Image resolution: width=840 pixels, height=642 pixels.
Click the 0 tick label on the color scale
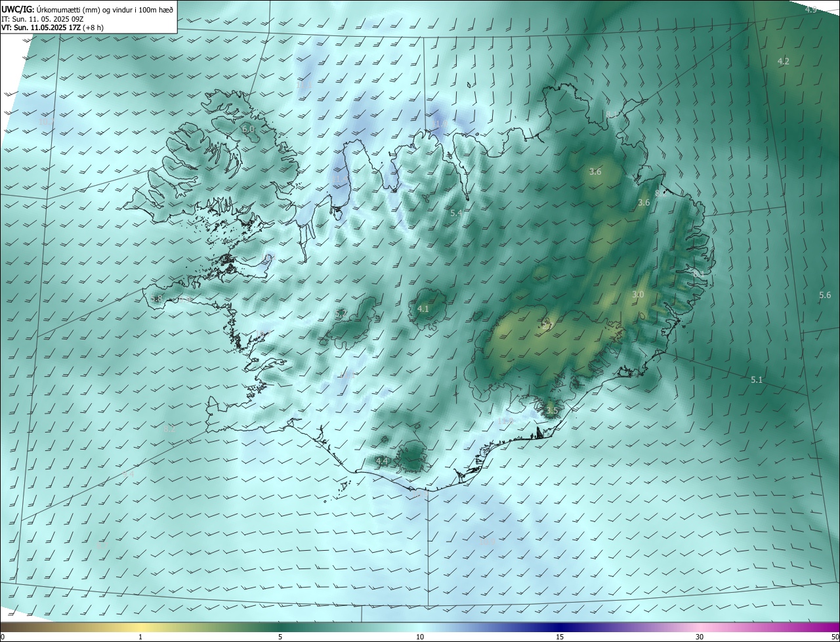pyautogui.click(x=3, y=637)
